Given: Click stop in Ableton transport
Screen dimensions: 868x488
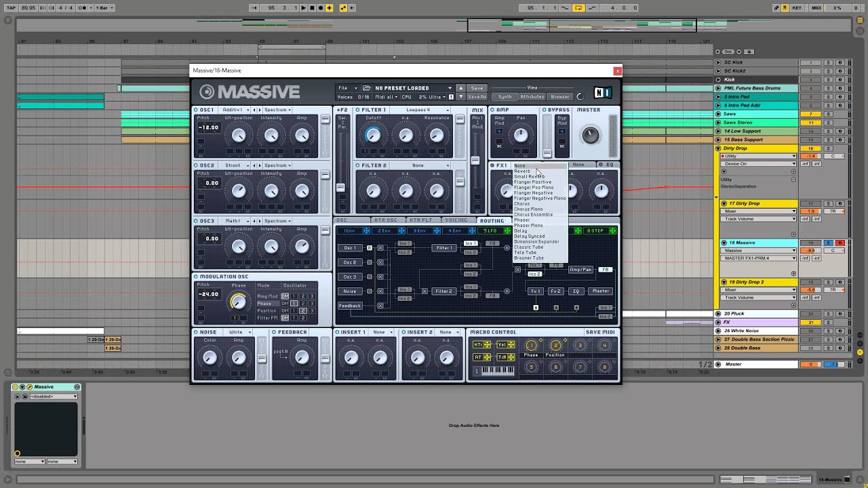Looking at the screenshot, I should pos(312,8).
